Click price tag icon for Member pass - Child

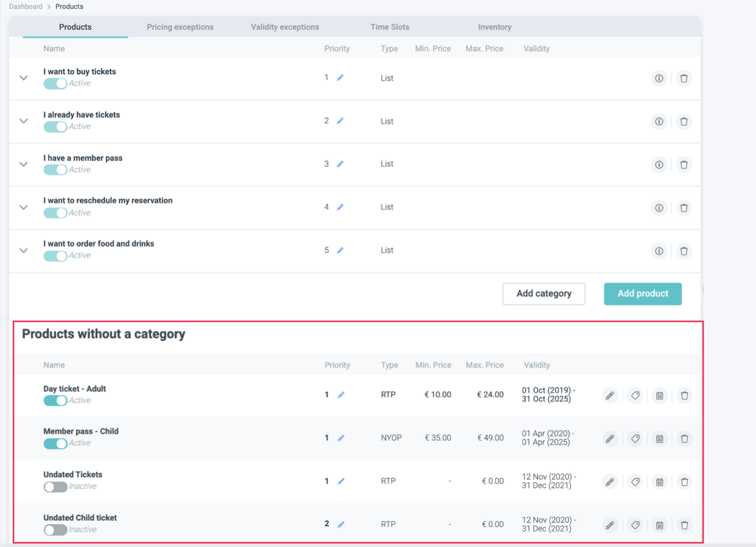(x=635, y=439)
